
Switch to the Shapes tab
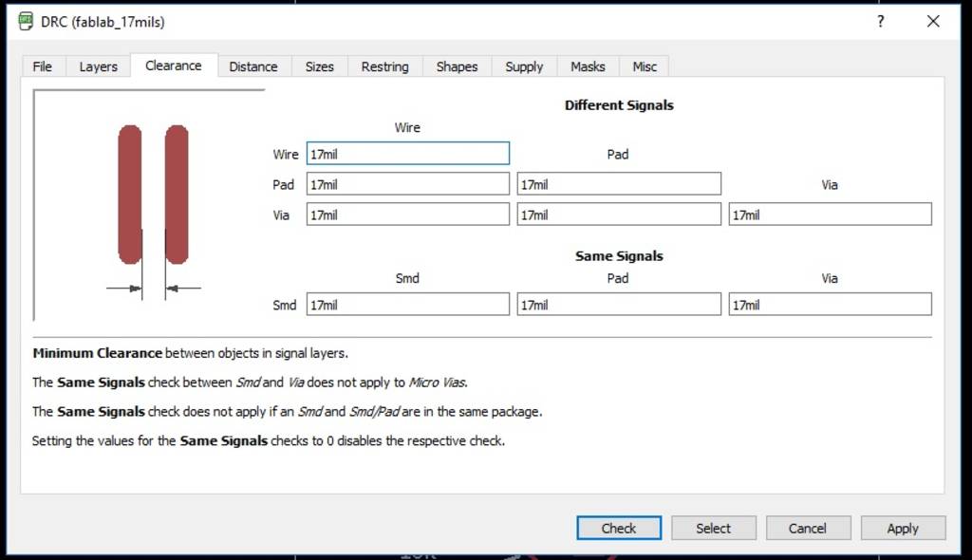tap(457, 66)
